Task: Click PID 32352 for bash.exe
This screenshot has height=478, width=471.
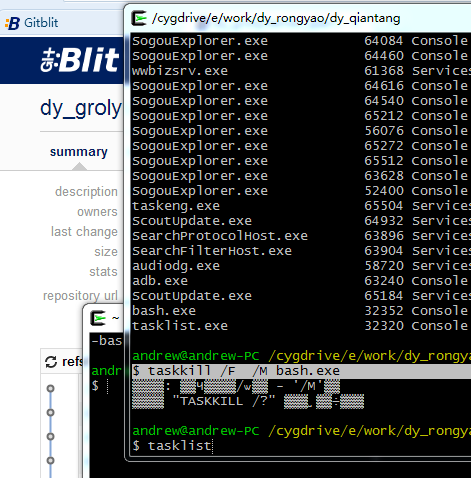Action: 384,311
